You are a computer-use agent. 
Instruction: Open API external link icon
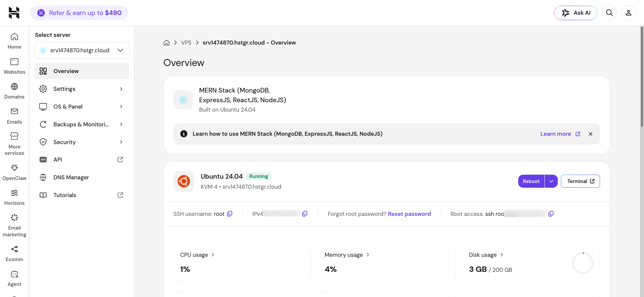[x=120, y=160]
